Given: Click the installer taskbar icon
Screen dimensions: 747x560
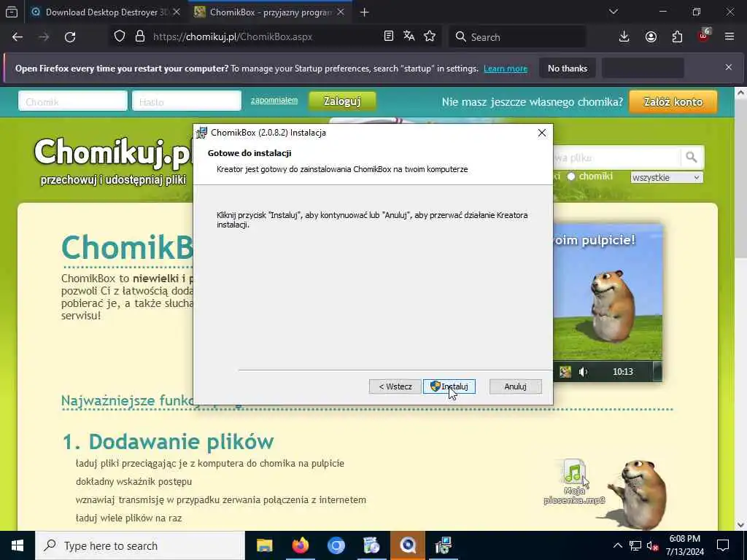Looking at the screenshot, I should coord(443,545).
